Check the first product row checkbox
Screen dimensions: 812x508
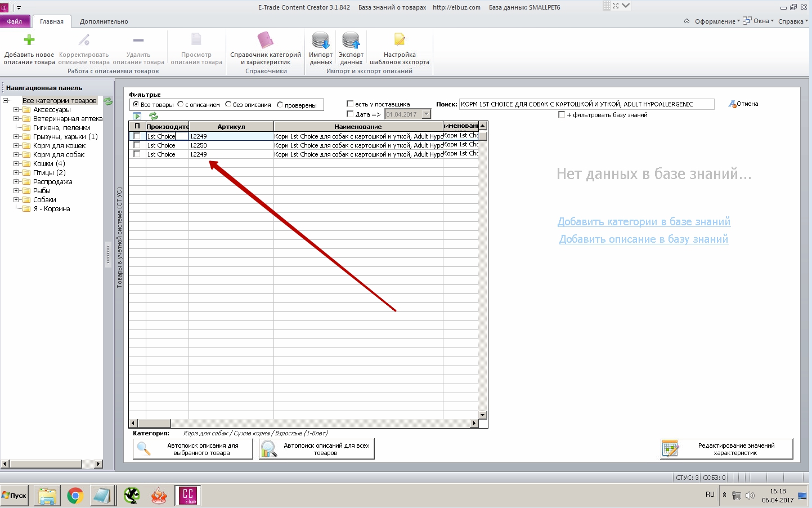pyautogui.click(x=137, y=136)
